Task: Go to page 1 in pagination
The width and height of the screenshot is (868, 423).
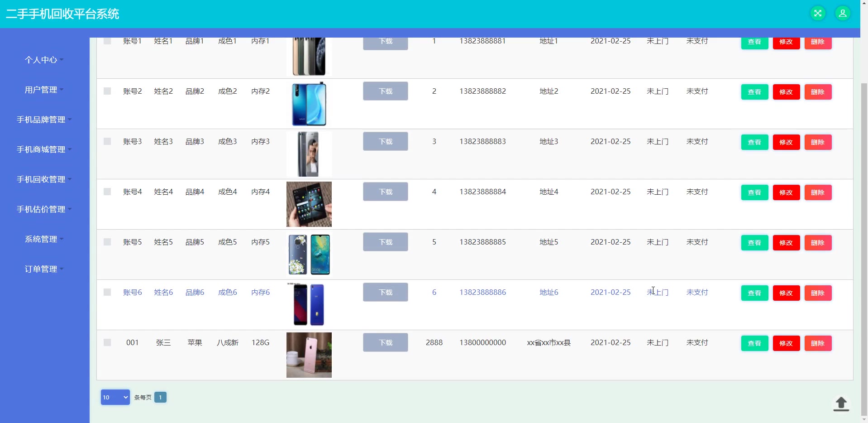Action: (160, 397)
